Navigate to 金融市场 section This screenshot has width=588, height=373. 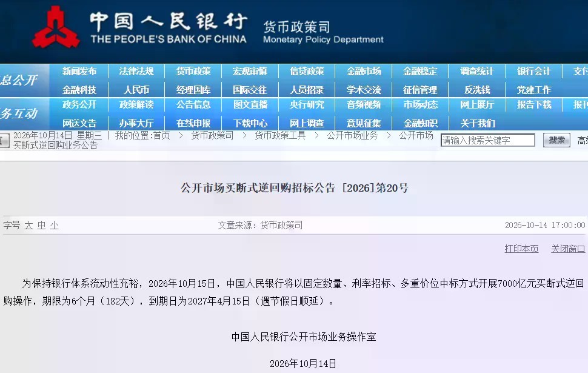point(364,71)
